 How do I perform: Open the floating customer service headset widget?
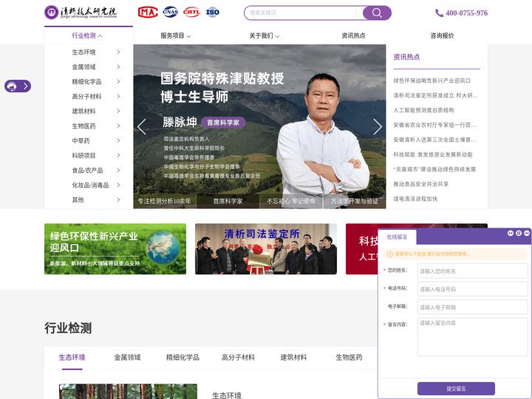tap(18, 86)
